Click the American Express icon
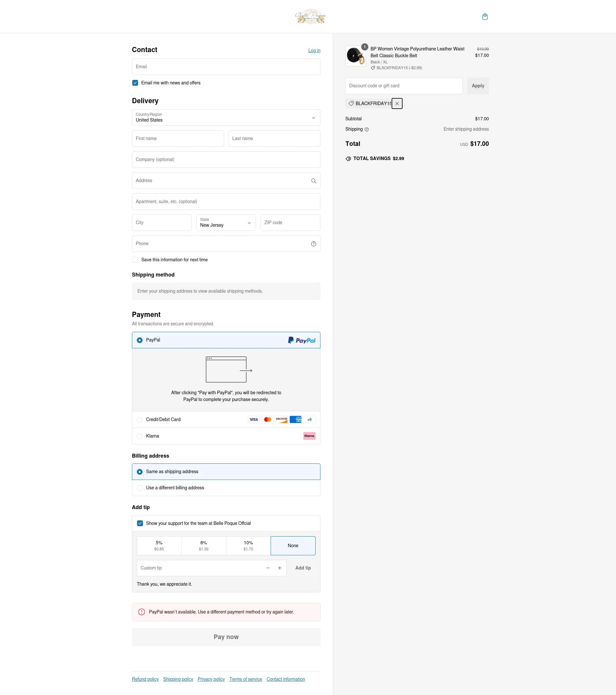 [296, 419]
